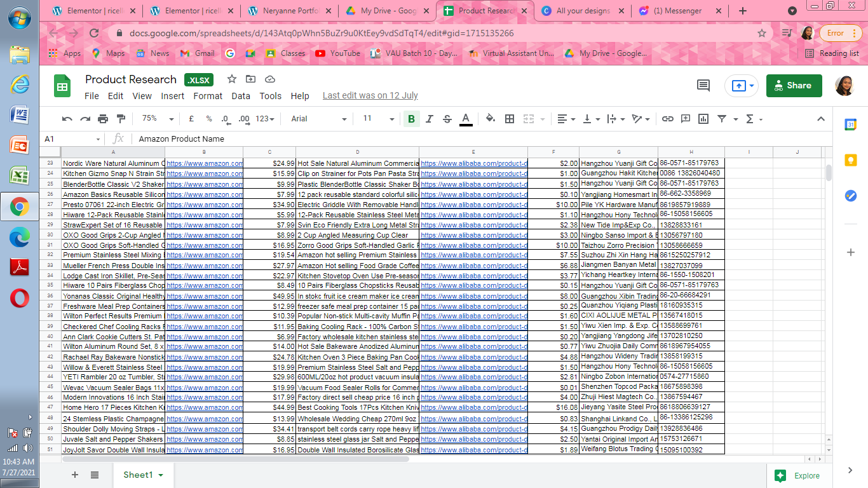Screen dimensions: 868x488
Task: Click Windows Start button
Action: point(19,18)
